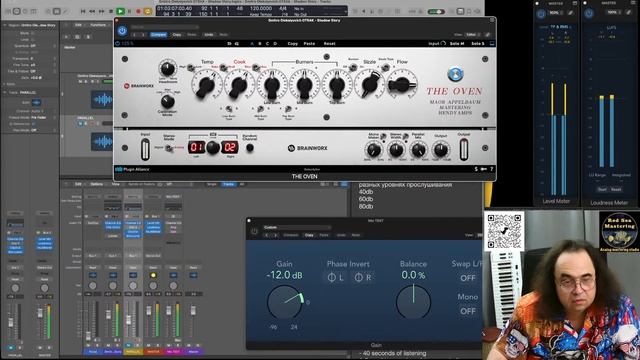Click the red Record button in transport
Image resolution: width=640 pixels, height=360 pixels.
tap(138, 11)
